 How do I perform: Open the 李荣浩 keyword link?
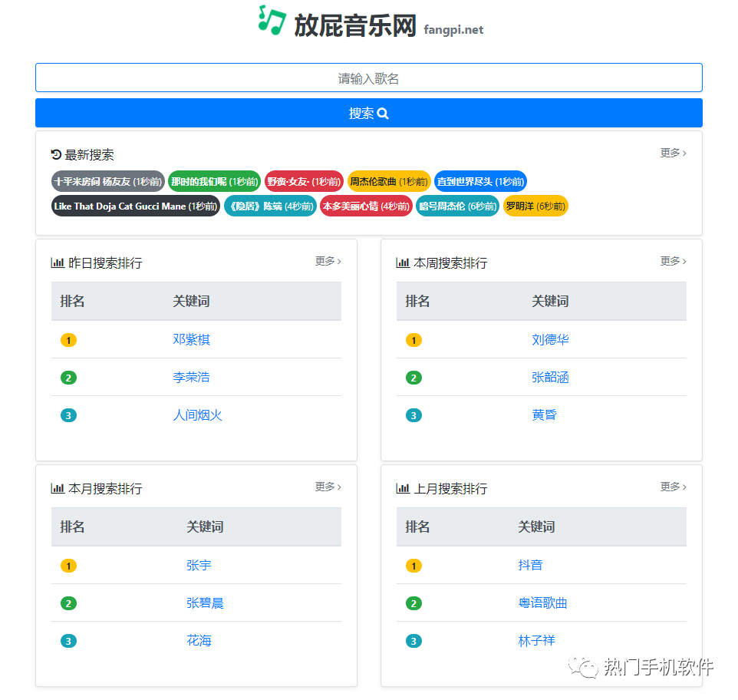191,377
